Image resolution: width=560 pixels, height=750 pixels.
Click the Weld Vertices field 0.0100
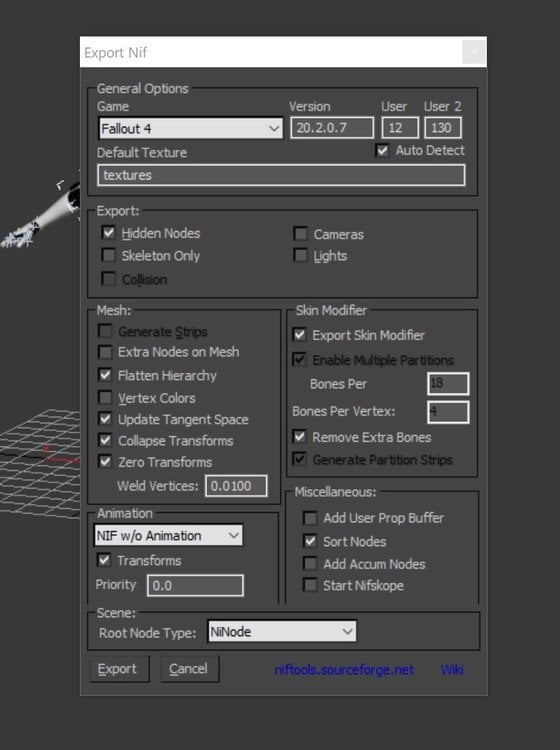point(236,486)
